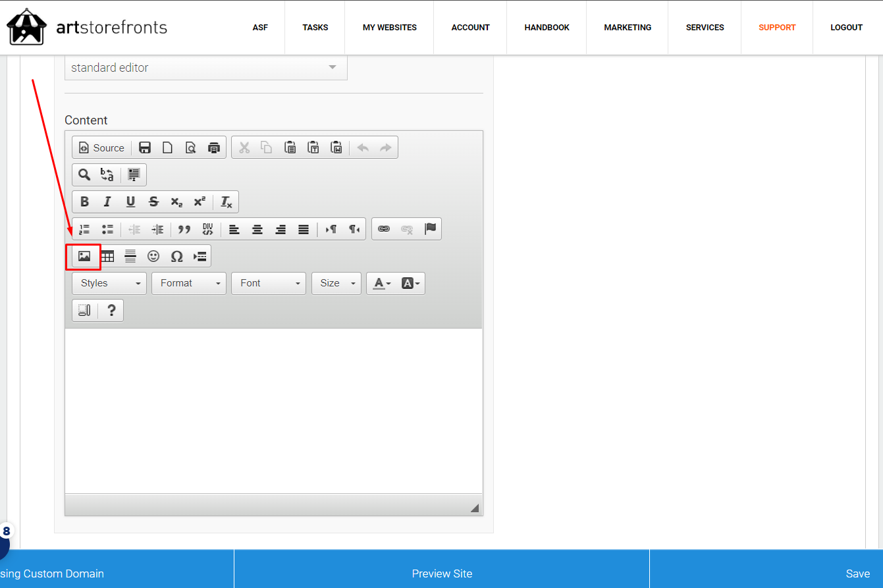Toggle Italic formatting

coord(107,201)
